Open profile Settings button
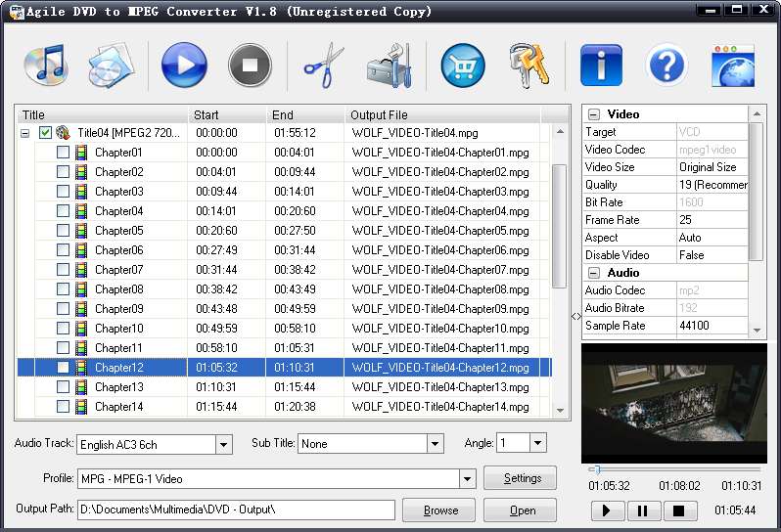This screenshot has width=781, height=532. (520, 478)
